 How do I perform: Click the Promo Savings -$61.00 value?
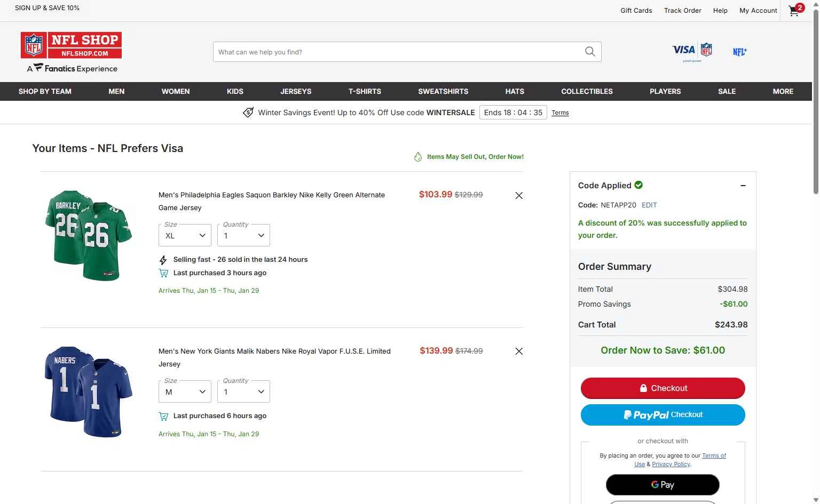coord(734,304)
